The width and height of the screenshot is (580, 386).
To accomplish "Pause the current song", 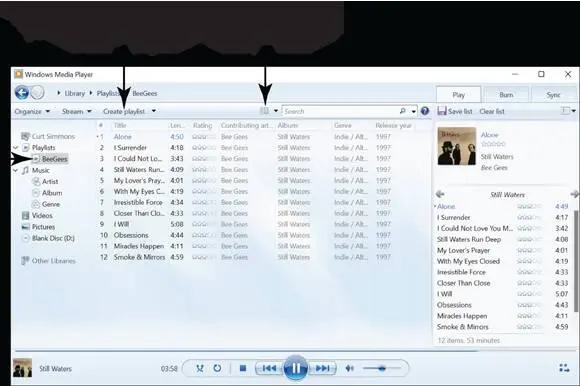I will point(295,368).
